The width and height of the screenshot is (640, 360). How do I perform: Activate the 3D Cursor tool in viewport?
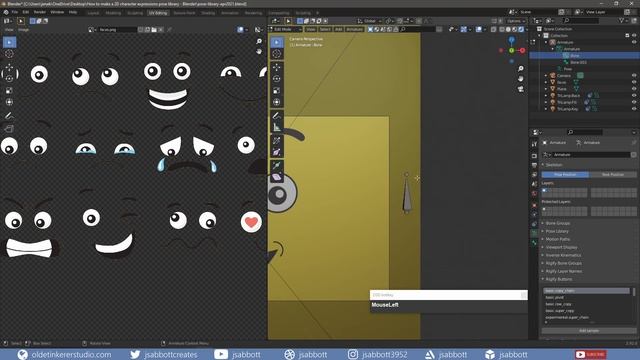pos(277,53)
